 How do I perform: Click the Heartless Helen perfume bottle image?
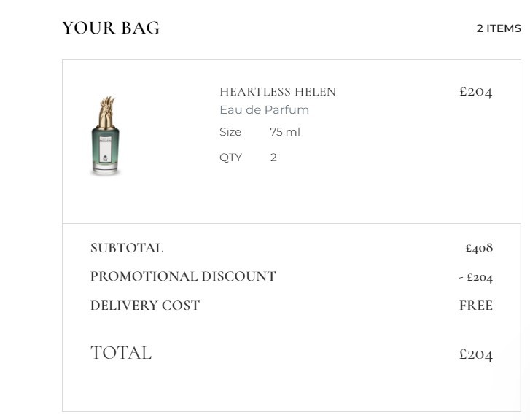(x=106, y=136)
